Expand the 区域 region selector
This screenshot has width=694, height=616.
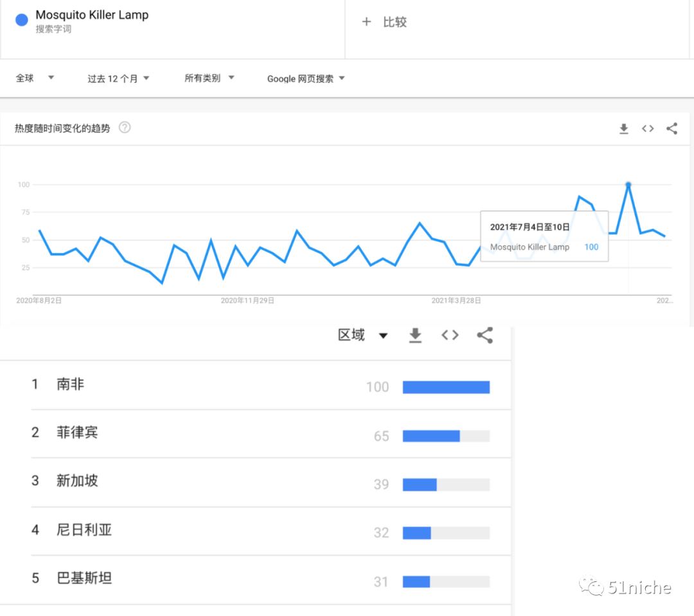click(x=363, y=335)
